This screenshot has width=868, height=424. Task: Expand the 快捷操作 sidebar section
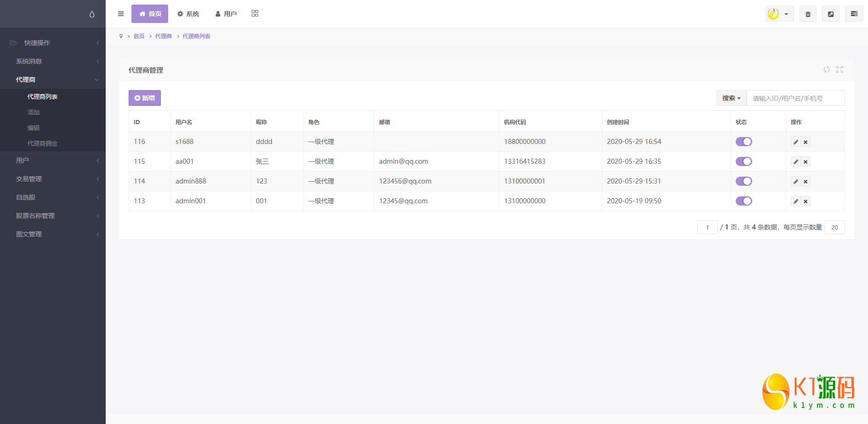(53, 43)
